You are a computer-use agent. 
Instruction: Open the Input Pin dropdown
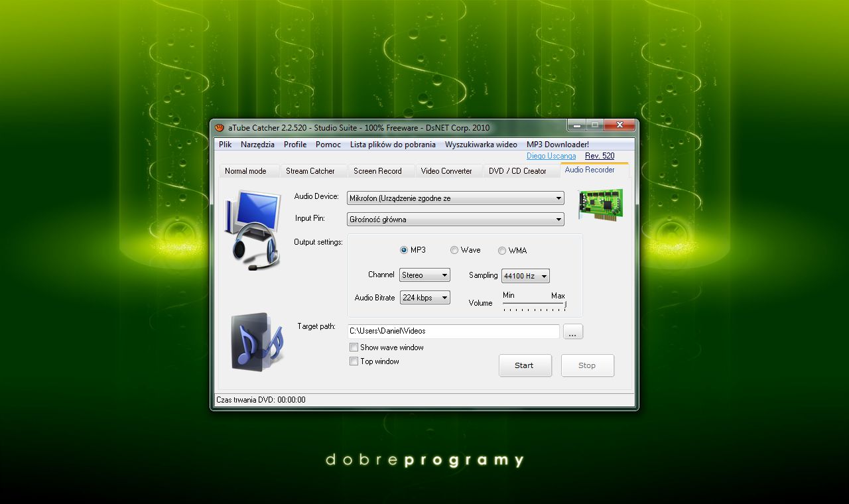(455, 219)
